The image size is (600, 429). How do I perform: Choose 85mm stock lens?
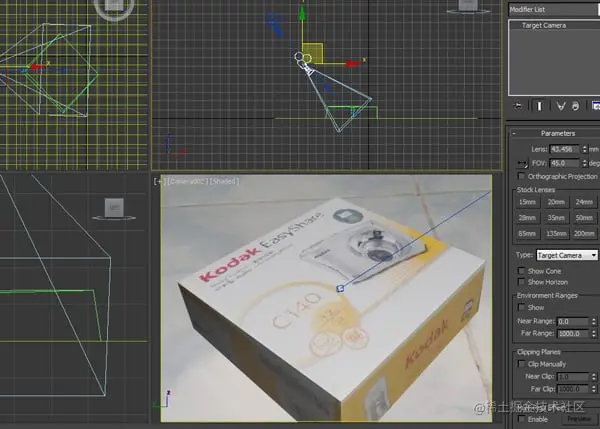click(527, 233)
